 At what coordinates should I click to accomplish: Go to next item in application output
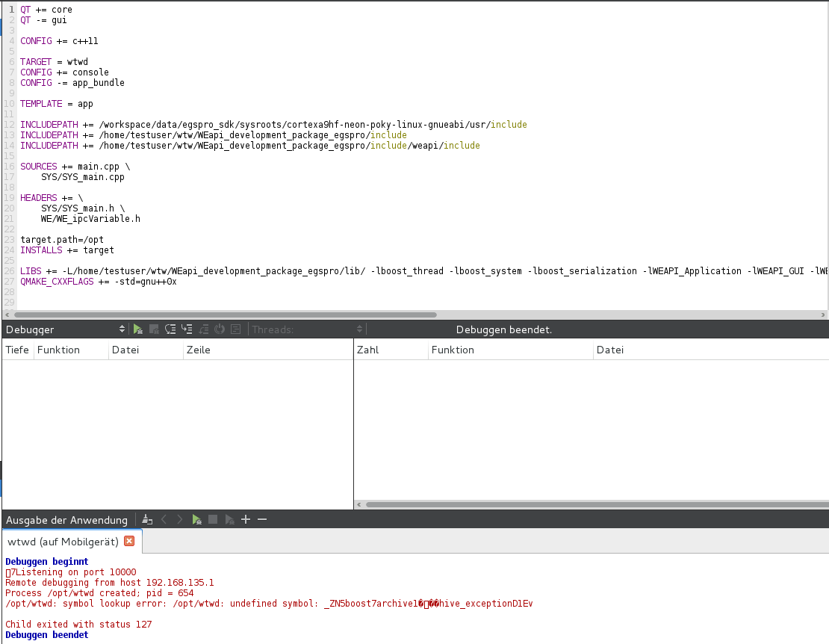tap(180, 520)
